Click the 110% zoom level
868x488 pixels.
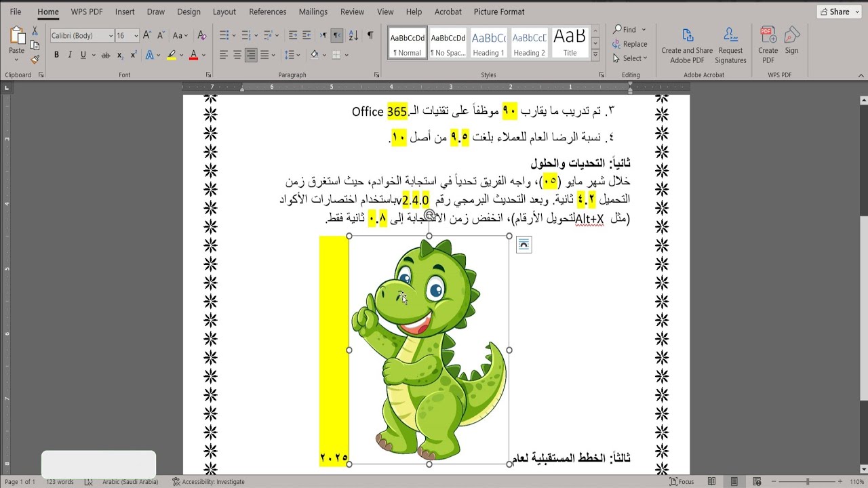pos(856,482)
